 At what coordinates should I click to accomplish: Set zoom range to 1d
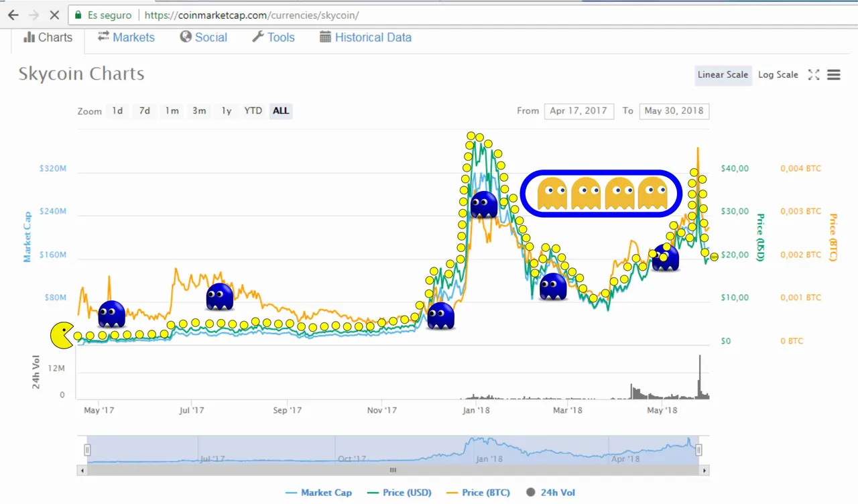pyautogui.click(x=117, y=111)
